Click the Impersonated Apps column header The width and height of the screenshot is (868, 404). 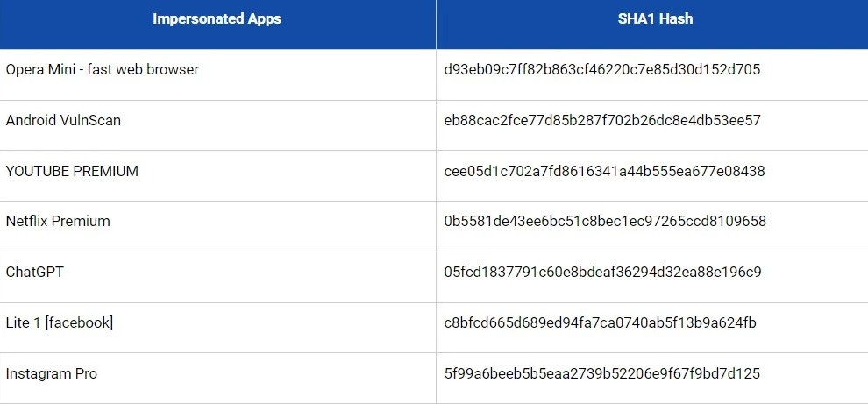217,18
